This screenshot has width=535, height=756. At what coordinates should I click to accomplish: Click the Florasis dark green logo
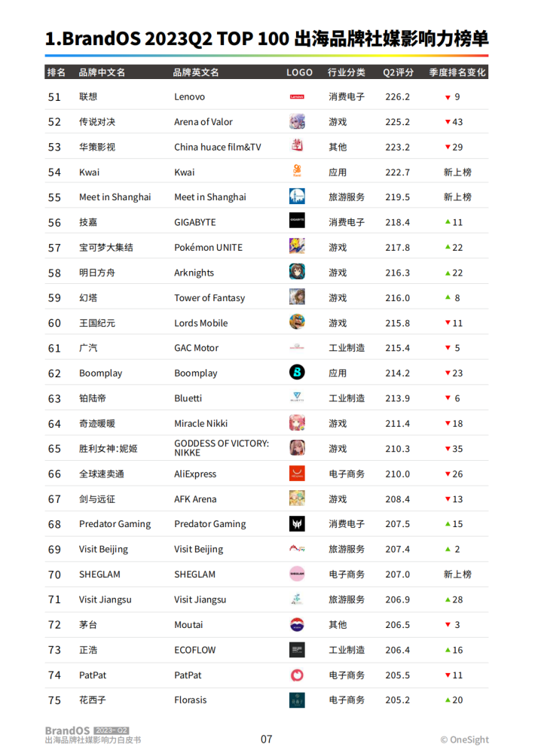click(297, 700)
